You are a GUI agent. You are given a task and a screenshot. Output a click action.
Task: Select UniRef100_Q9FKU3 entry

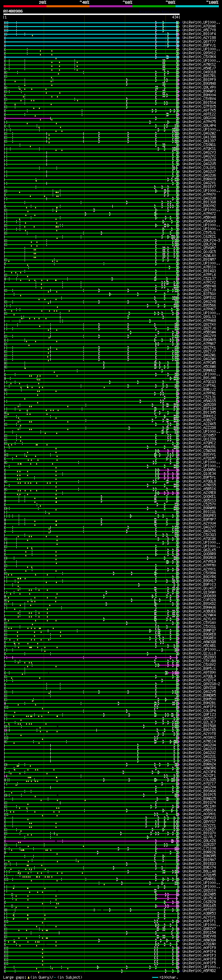click(199, 818)
